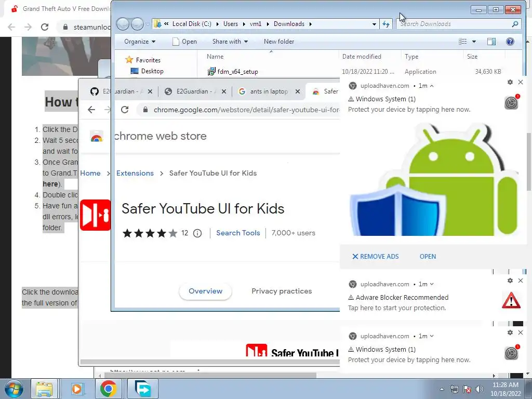
Task: Open settings gear on first Windows System notification
Action: pos(510,82)
